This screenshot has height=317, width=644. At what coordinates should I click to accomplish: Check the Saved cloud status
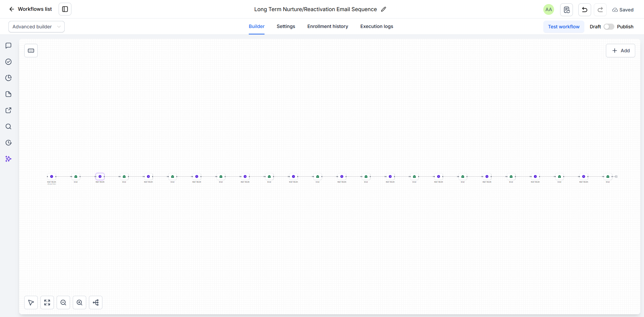623,10
